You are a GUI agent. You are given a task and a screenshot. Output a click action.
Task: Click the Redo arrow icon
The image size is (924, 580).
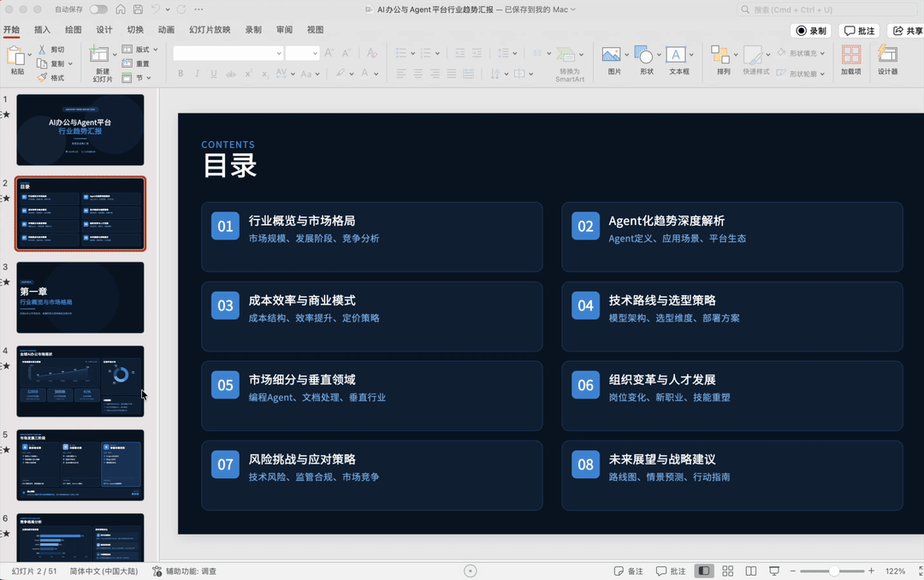(x=181, y=9)
